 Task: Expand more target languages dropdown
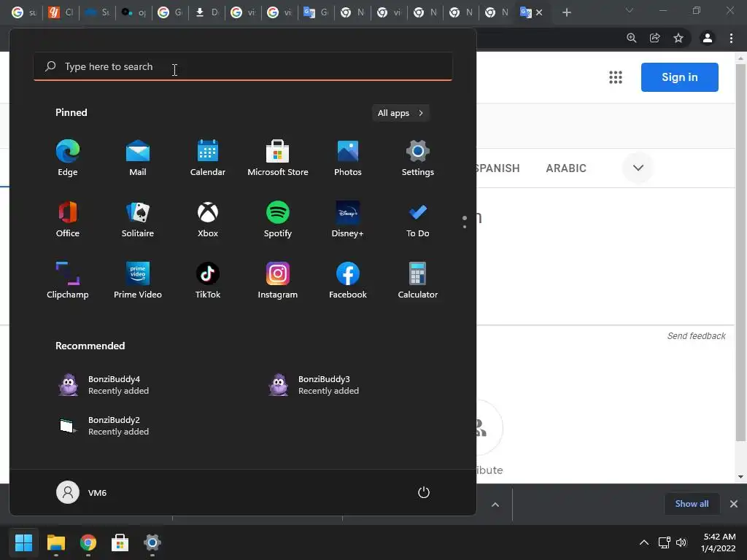pos(638,168)
